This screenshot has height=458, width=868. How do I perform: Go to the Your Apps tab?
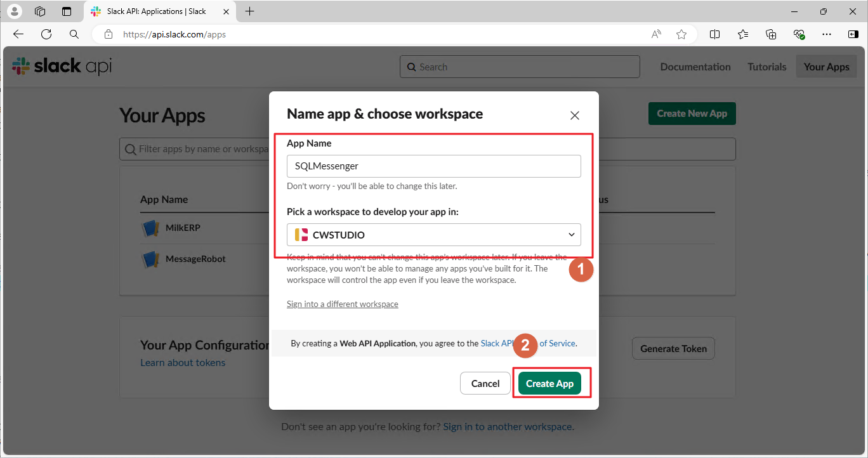click(826, 67)
